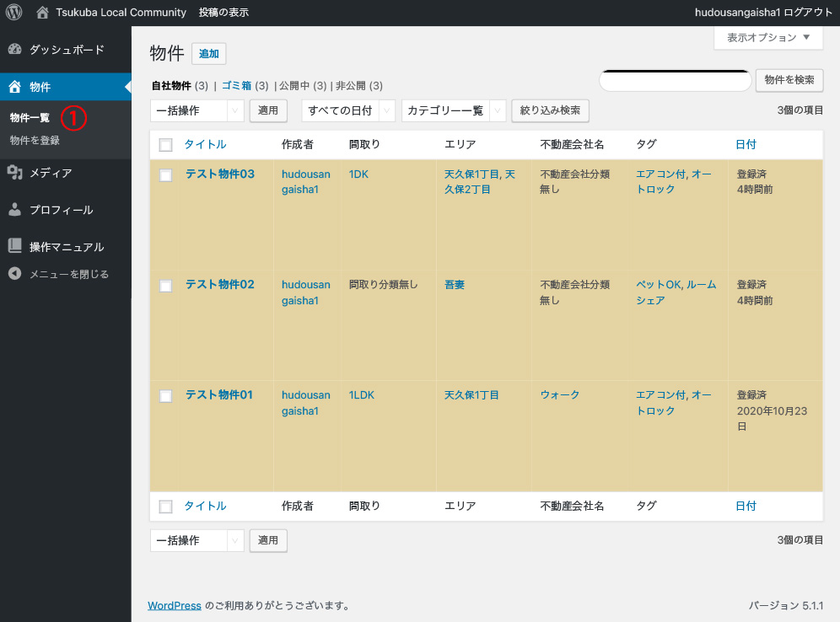
Task: Tick the テスト物件02 row checkbox
Action: tap(166, 286)
